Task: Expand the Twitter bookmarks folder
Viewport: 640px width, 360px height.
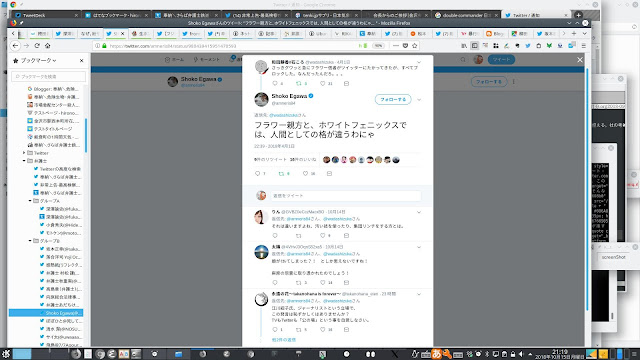Action: click(24, 153)
